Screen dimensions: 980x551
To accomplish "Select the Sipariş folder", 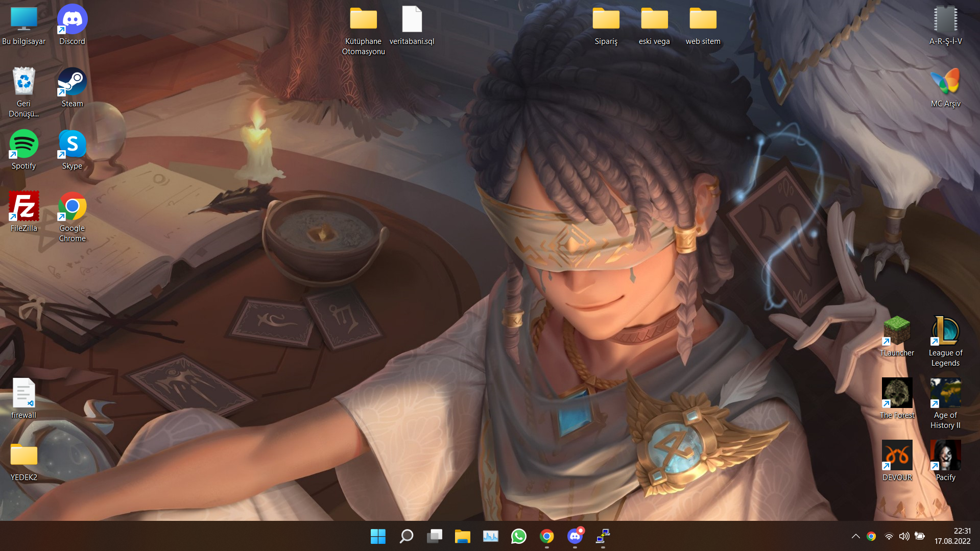I will click(606, 26).
